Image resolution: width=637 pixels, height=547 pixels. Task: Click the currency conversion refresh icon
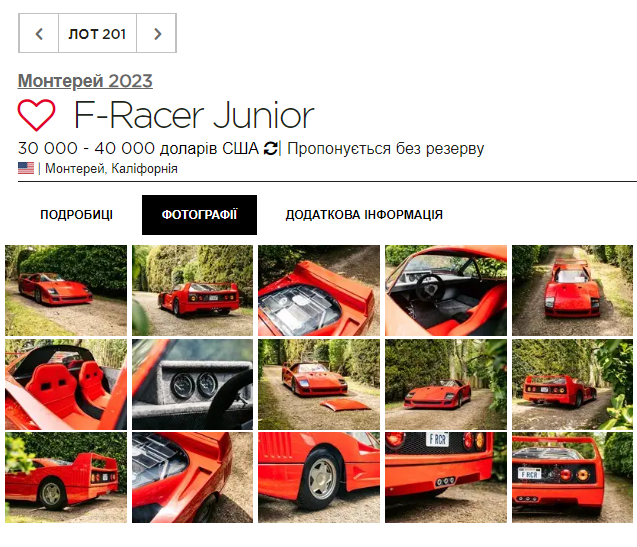(x=271, y=148)
